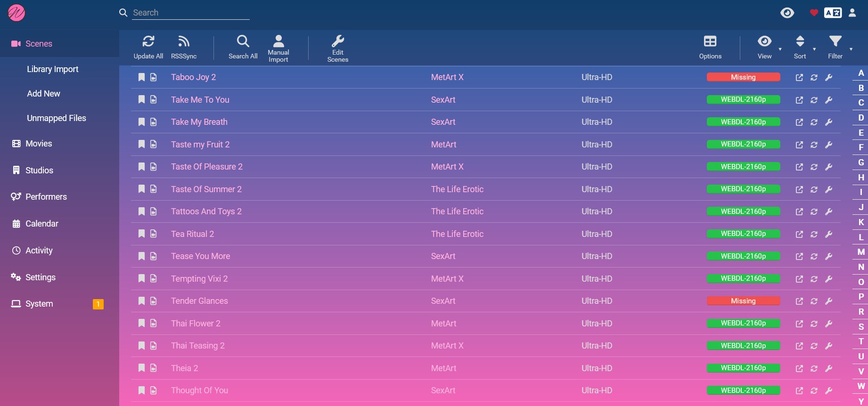The width and height of the screenshot is (868, 406).
Task: Open external link for Tender Glances
Action: point(799,301)
